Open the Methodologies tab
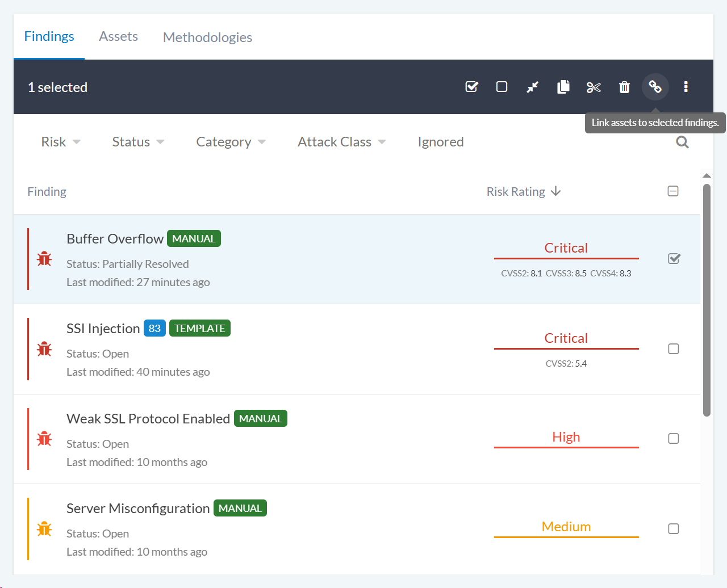 (x=207, y=37)
